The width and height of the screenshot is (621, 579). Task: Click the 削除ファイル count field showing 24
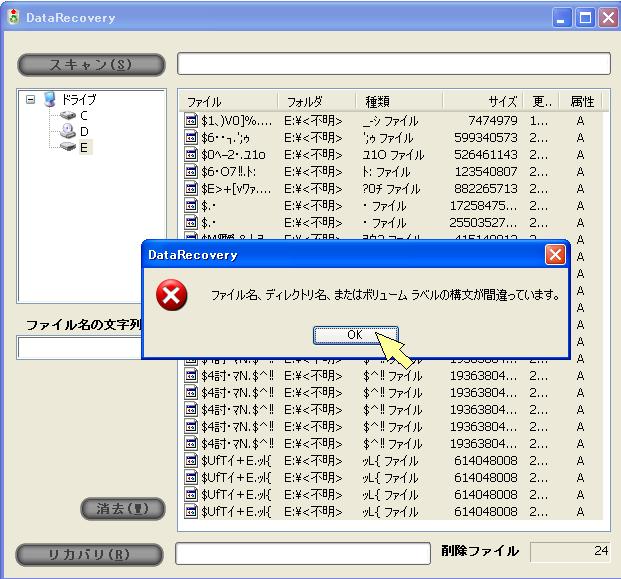[x=570, y=552]
